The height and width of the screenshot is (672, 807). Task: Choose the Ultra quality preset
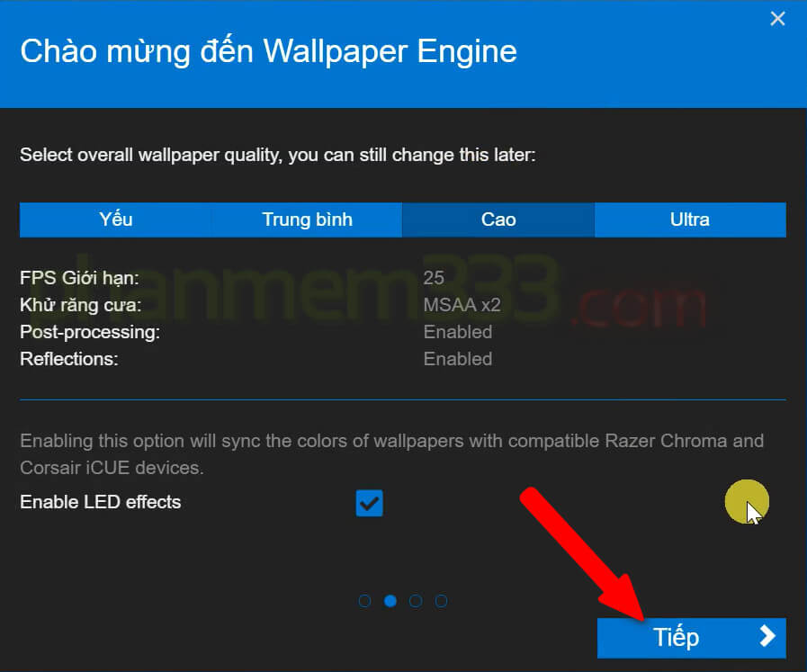[690, 220]
